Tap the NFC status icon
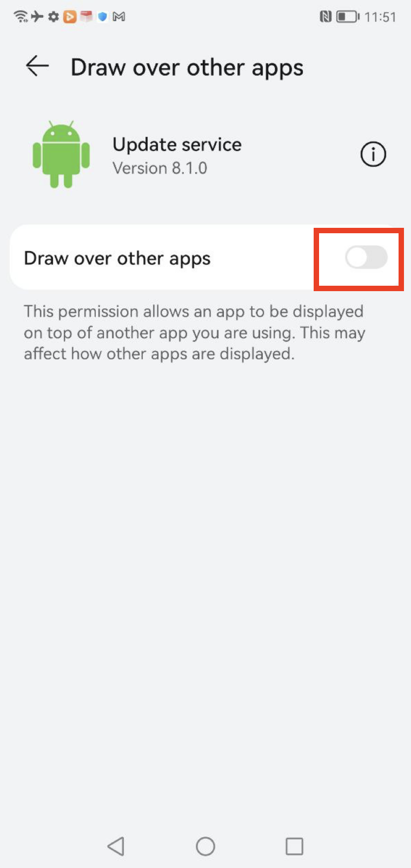Image resolution: width=411 pixels, height=868 pixels. click(326, 17)
